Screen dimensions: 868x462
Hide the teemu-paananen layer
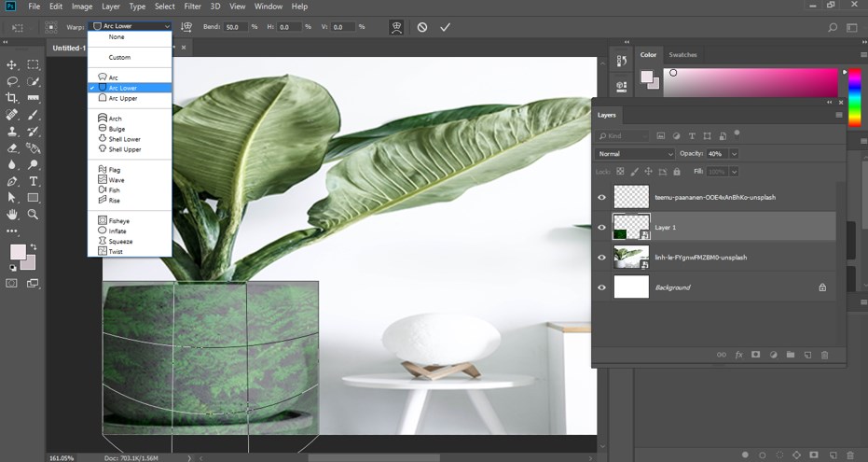(x=601, y=197)
